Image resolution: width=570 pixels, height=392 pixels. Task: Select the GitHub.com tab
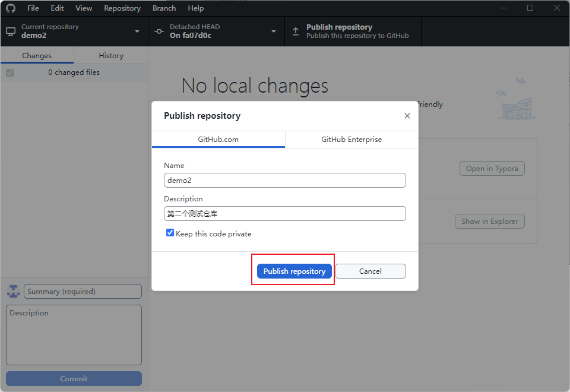coord(218,140)
